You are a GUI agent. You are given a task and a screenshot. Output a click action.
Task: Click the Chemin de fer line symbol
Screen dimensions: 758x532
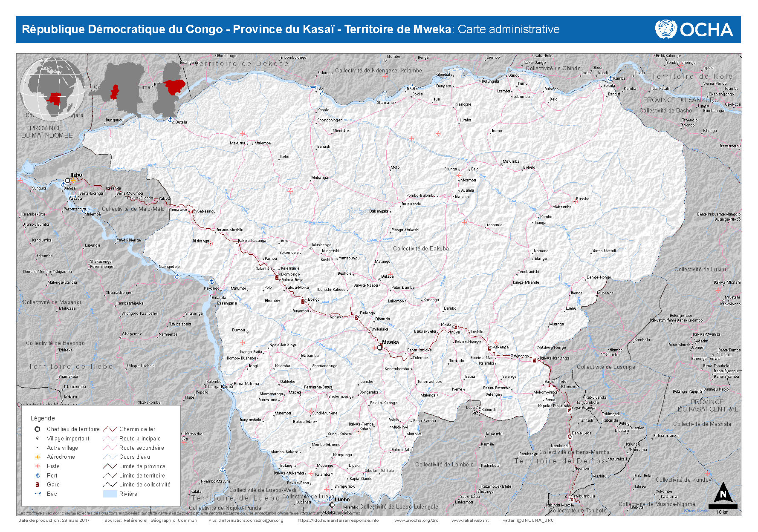[110, 429]
